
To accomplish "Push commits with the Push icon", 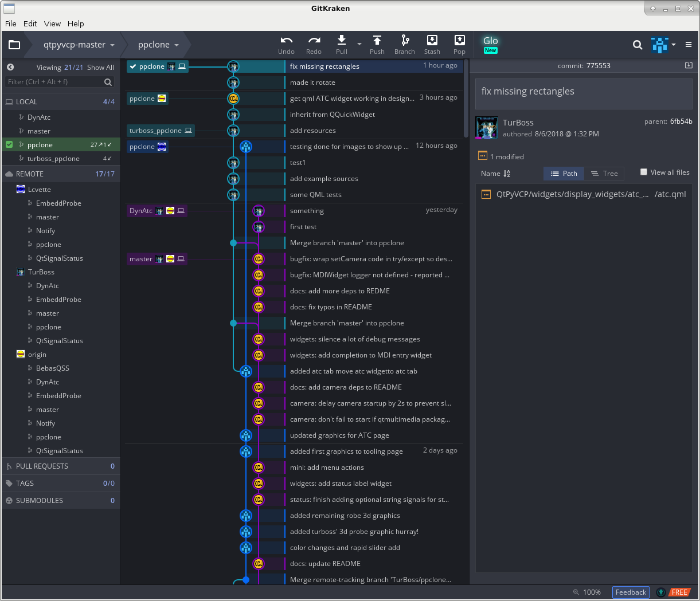I will click(x=377, y=40).
